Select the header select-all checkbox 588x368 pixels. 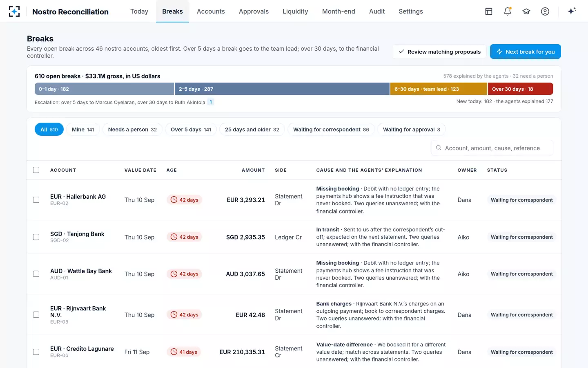[x=36, y=170]
